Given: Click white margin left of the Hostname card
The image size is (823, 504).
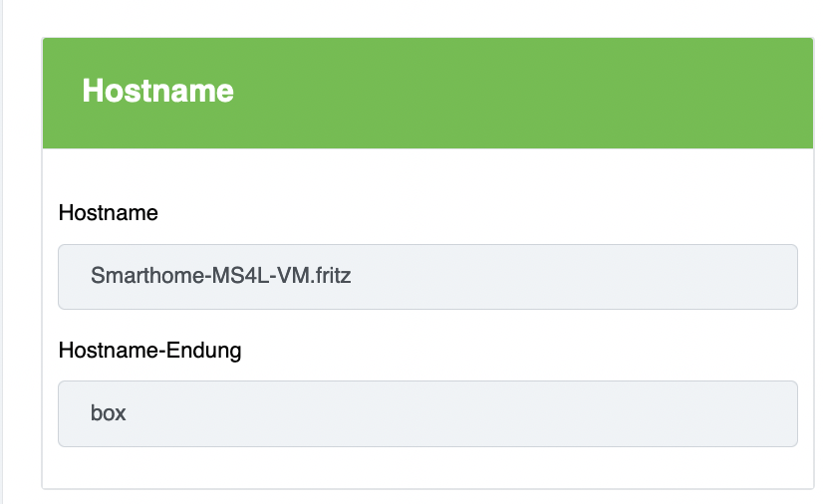Looking at the screenshot, I should tap(24, 249).
